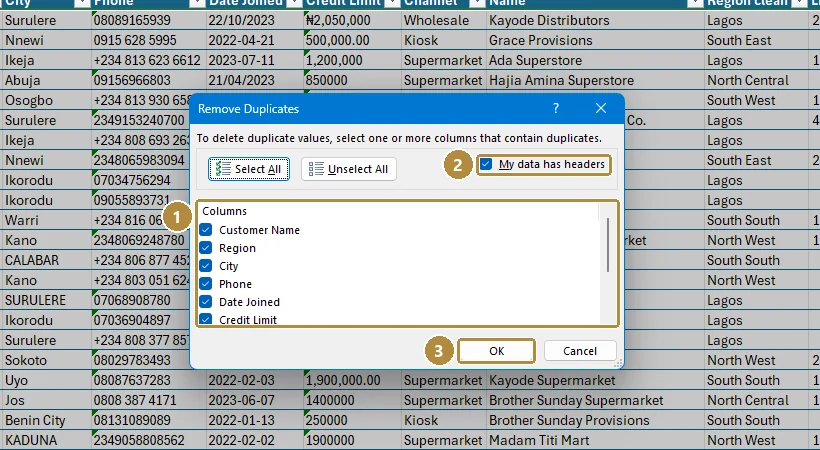This screenshot has height=450, width=820.
Task: Close the Remove Duplicates dialog with X
Action: [x=601, y=108]
